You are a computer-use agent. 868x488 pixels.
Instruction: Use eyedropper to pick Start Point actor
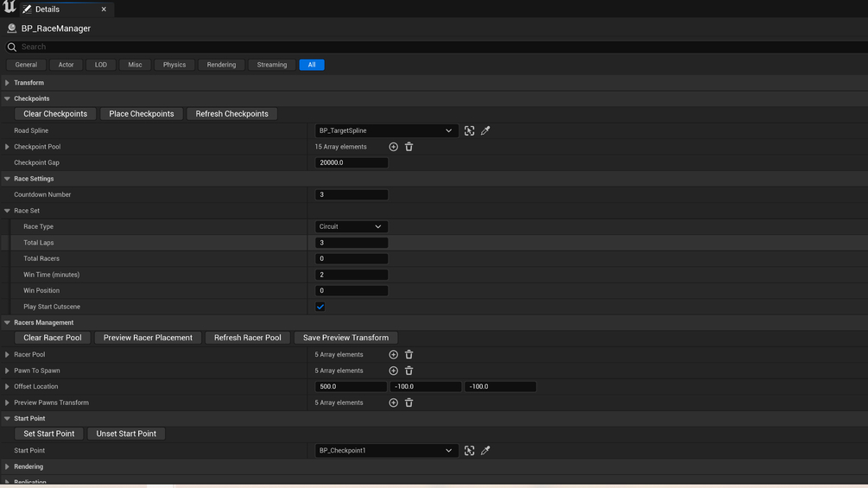(x=485, y=450)
